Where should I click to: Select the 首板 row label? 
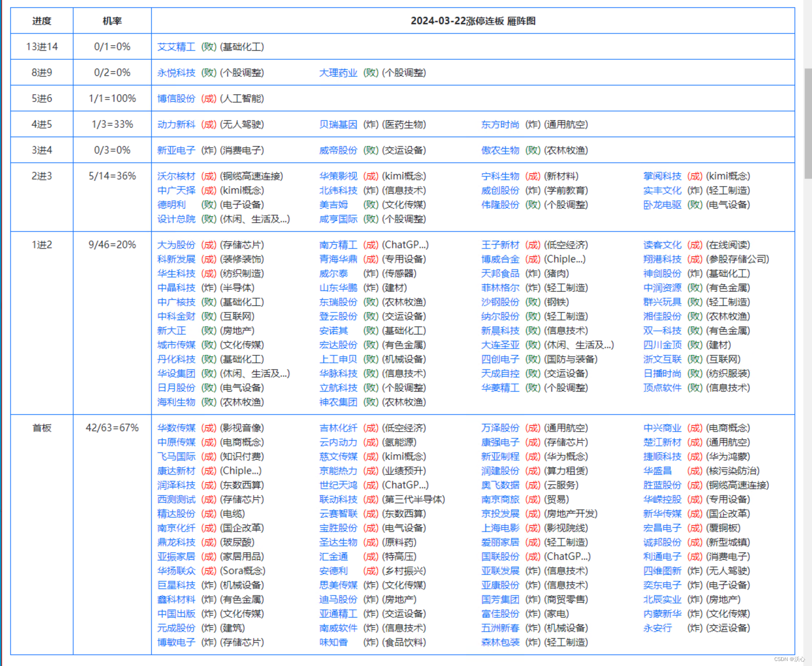(42, 428)
